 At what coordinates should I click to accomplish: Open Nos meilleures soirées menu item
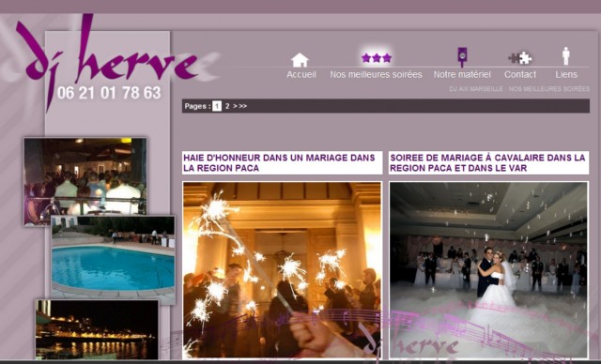pyautogui.click(x=376, y=75)
